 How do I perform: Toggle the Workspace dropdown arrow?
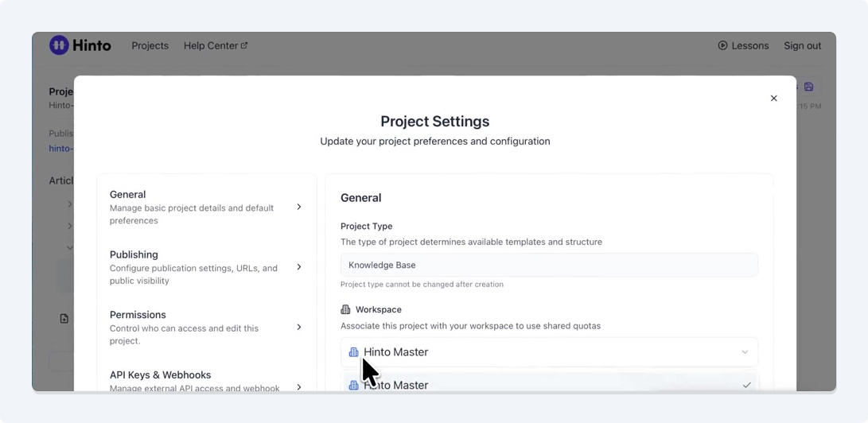click(x=745, y=352)
